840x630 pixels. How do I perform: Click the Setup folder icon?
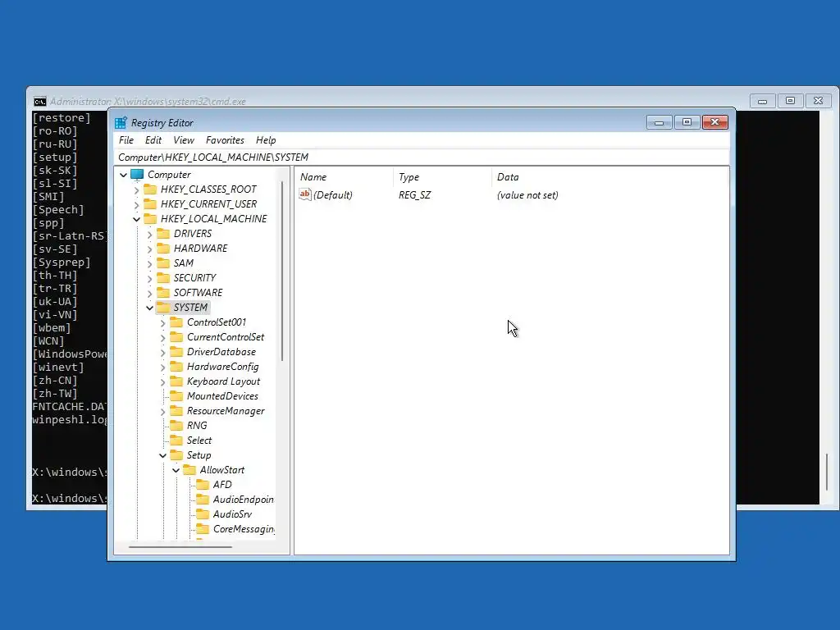click(176, 454)
